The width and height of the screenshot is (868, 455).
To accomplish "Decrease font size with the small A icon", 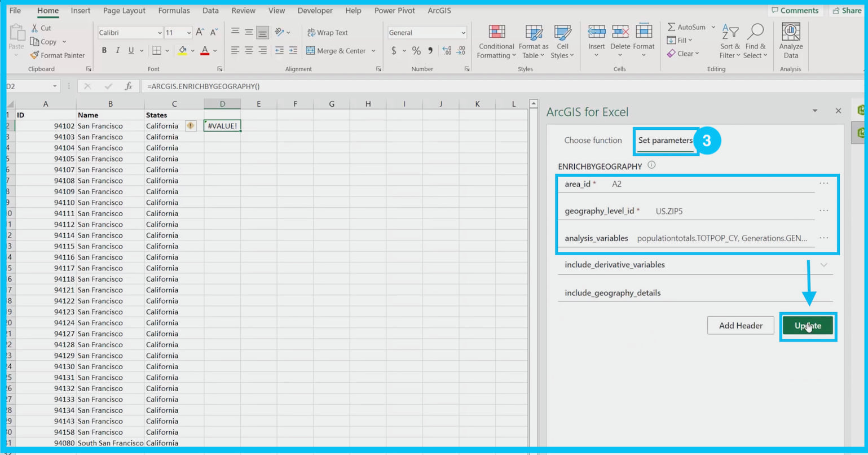I will (214, 32).
